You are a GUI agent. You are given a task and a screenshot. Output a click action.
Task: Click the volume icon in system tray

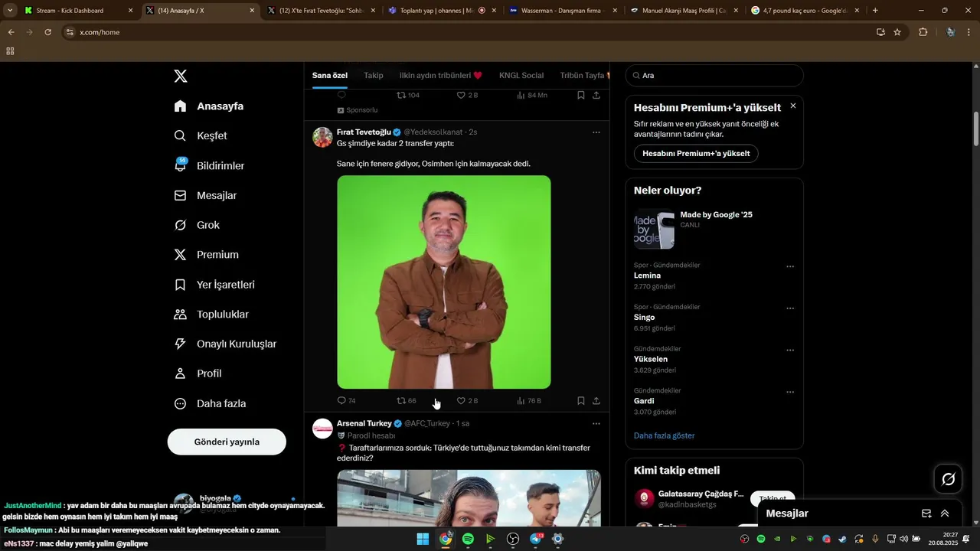903,539
